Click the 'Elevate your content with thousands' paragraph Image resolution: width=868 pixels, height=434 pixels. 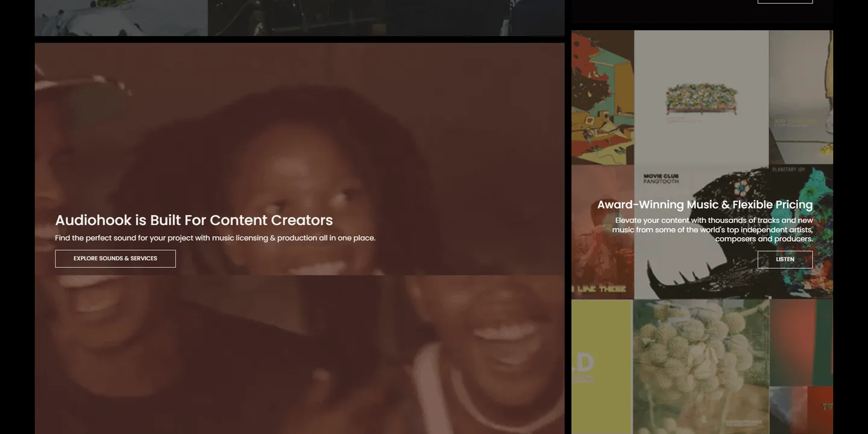712,230
